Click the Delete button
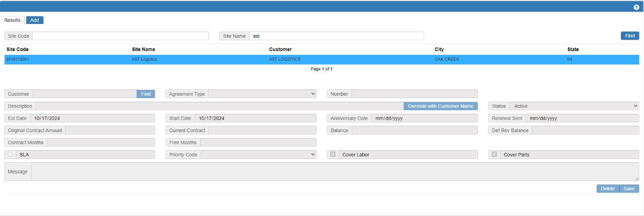Viewport: 644px width, 216px height. click(608, 189)
